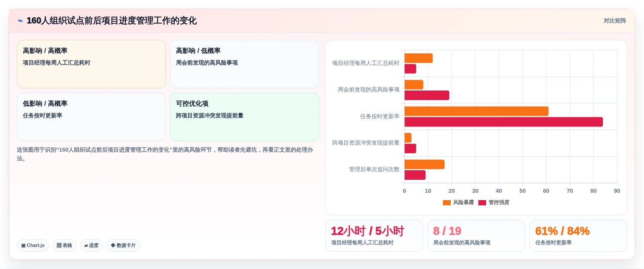Click the 周会前发现的高风险事项 axis label

368,90
